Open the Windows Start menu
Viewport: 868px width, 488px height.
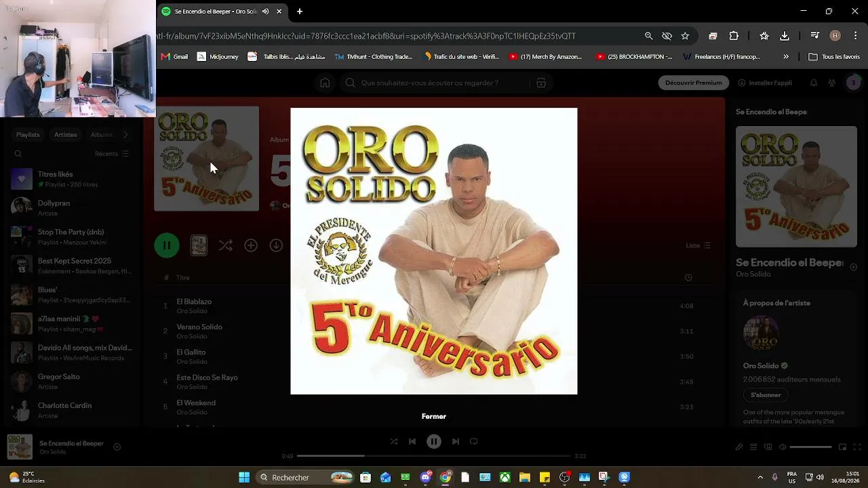(x=244, y=477)
